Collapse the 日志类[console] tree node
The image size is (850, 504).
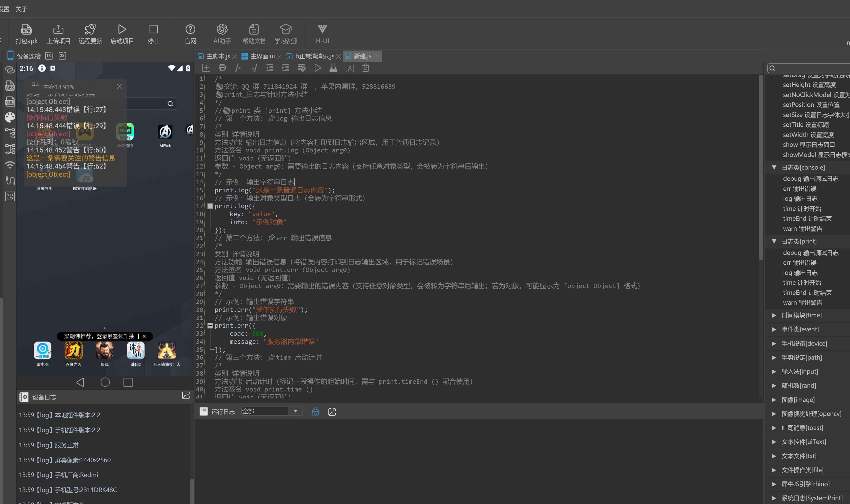[x=774, y=167]
